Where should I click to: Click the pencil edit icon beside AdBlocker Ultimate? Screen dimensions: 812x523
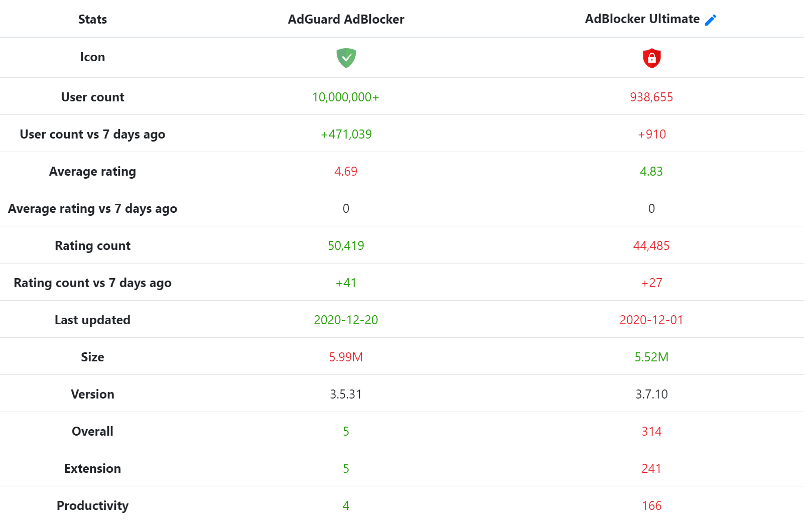tap(711, 20)
